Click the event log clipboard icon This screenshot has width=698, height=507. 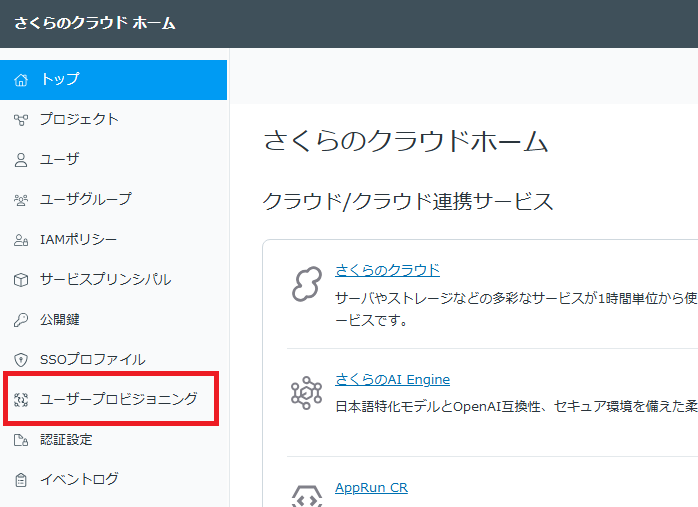21,480
